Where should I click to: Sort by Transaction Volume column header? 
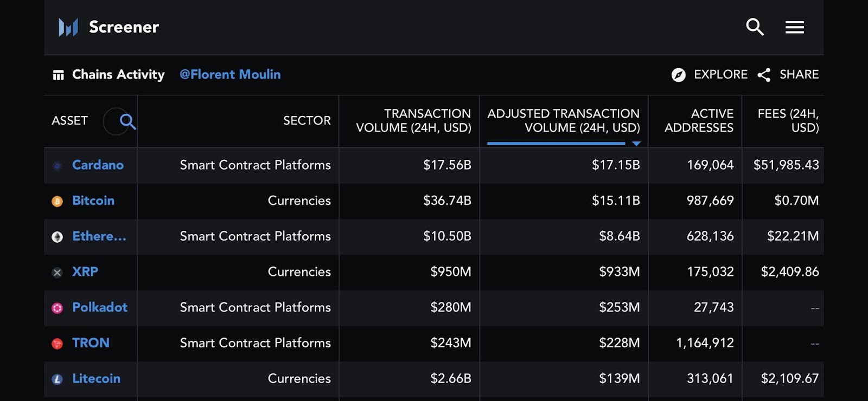click(x=413, y=121)
